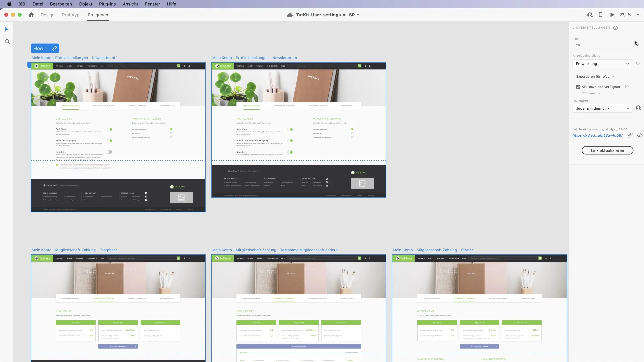Click the 77 Elemente text
Screen dimensions: 644x362
coord(591,93)
